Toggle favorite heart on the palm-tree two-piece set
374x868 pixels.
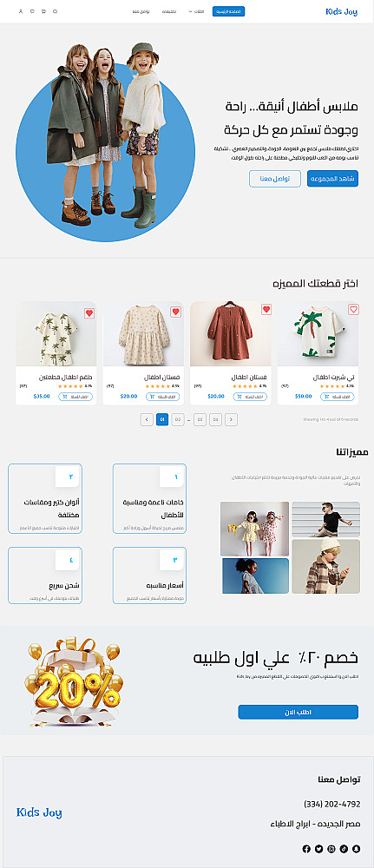point(89,313)
